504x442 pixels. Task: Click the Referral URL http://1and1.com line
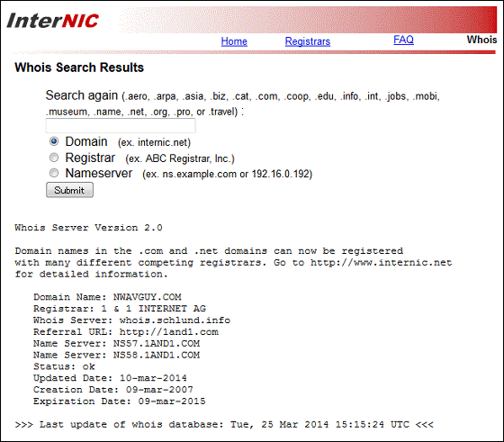[x=126, y=332]
